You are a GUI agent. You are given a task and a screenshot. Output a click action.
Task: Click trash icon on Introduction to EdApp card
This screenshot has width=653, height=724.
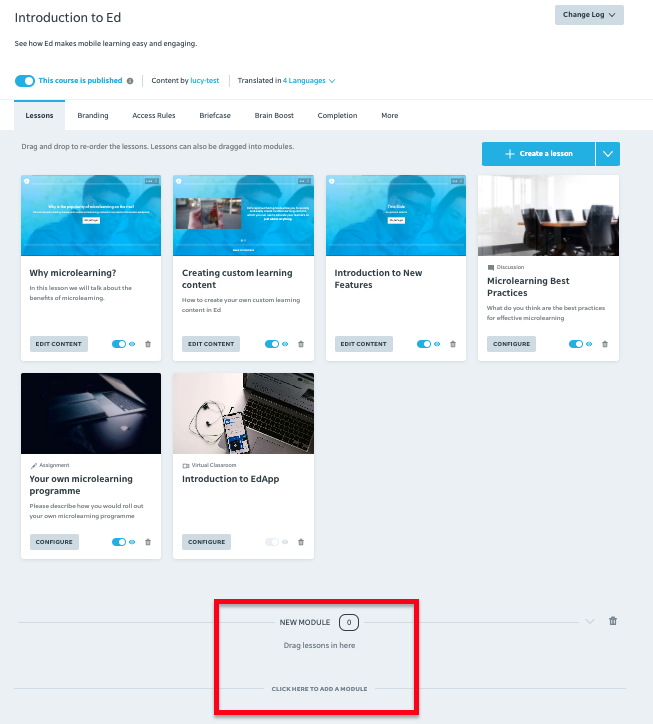[301, 542]
